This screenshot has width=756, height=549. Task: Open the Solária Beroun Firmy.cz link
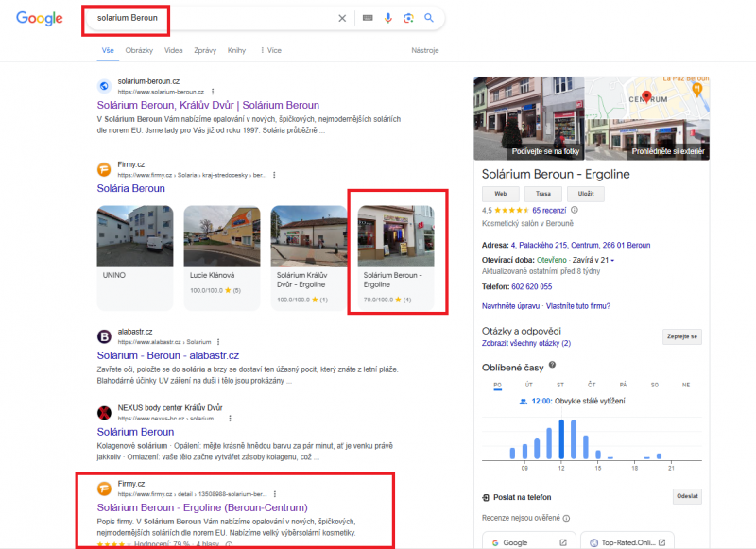tap(130, 188)
